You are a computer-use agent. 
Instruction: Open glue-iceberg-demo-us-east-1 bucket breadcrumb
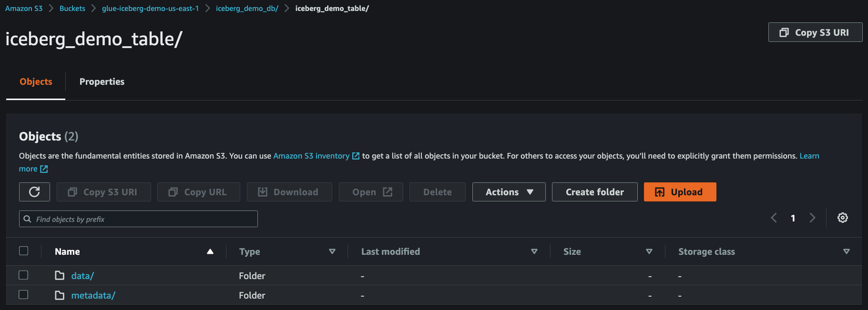click(x=150, y=9)
